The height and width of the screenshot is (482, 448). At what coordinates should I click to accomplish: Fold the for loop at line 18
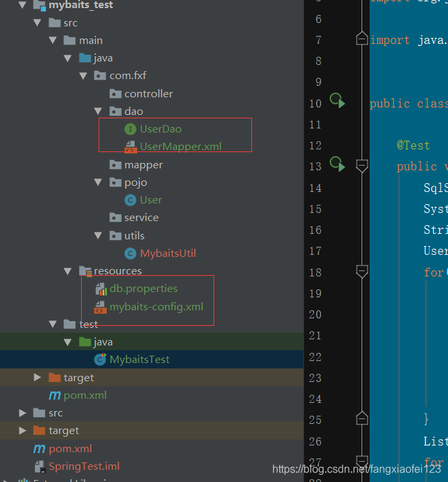click(x=362, y=272)
